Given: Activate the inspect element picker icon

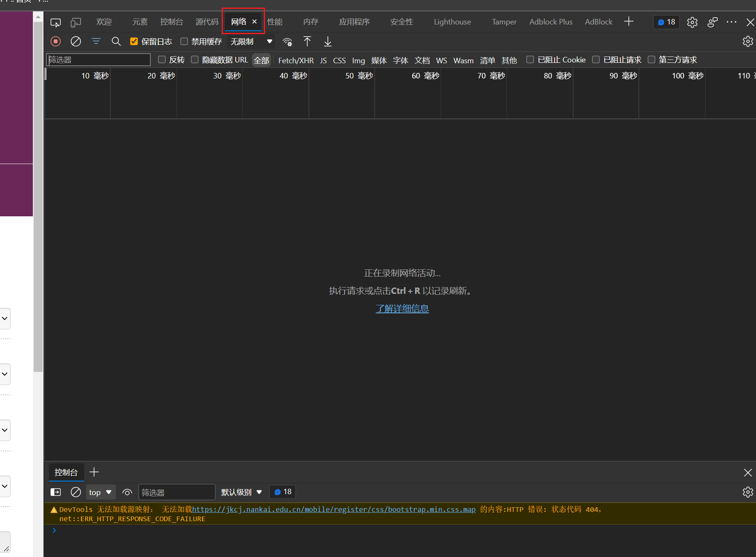Looking at the screenshot, I should (x=56, y=22).
